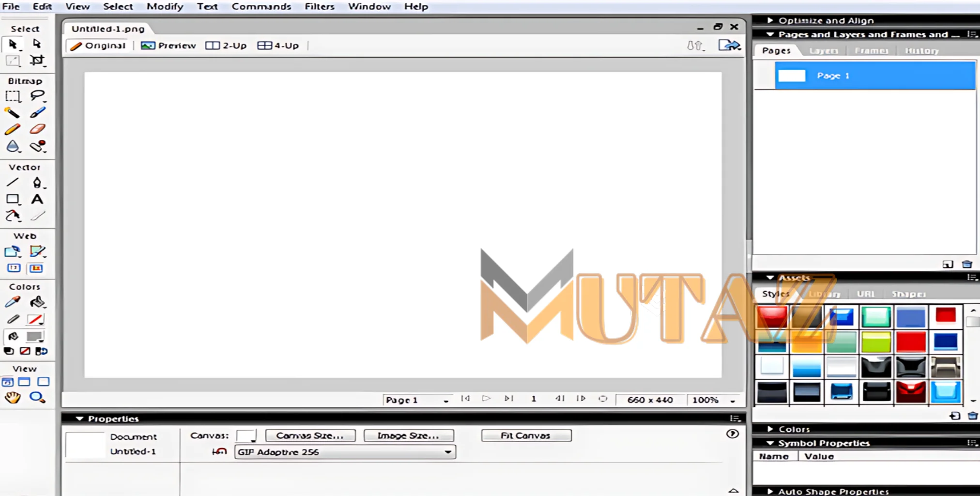
Task: Select the Hand tool
Action: pos(13,398)
